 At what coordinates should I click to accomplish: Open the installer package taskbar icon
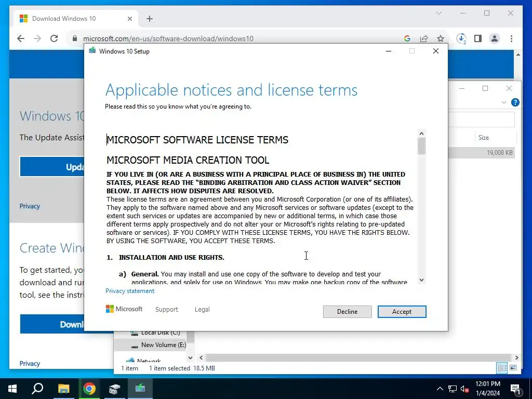click(x=115, y=389)
